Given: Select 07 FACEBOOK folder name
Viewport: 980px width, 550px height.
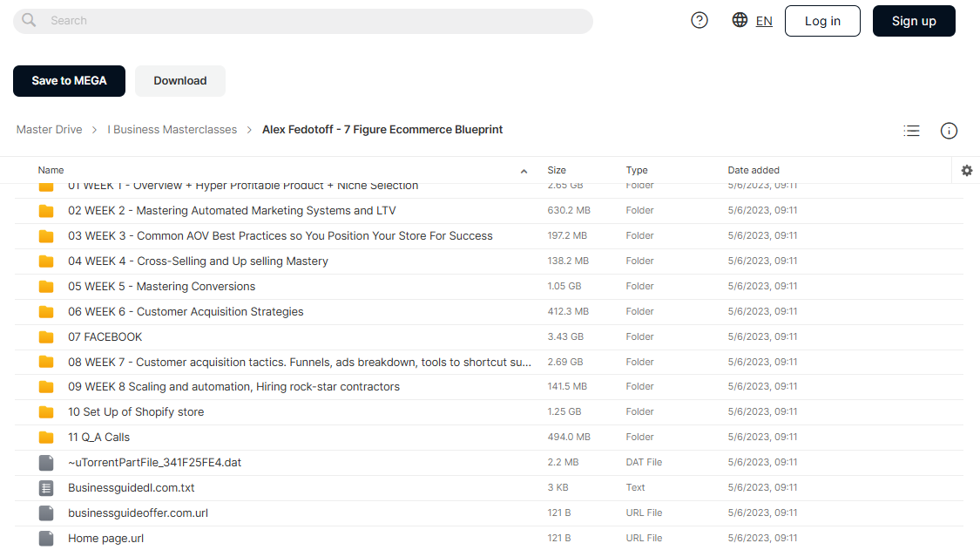Looking at the screenshot, I should point(105,336).
